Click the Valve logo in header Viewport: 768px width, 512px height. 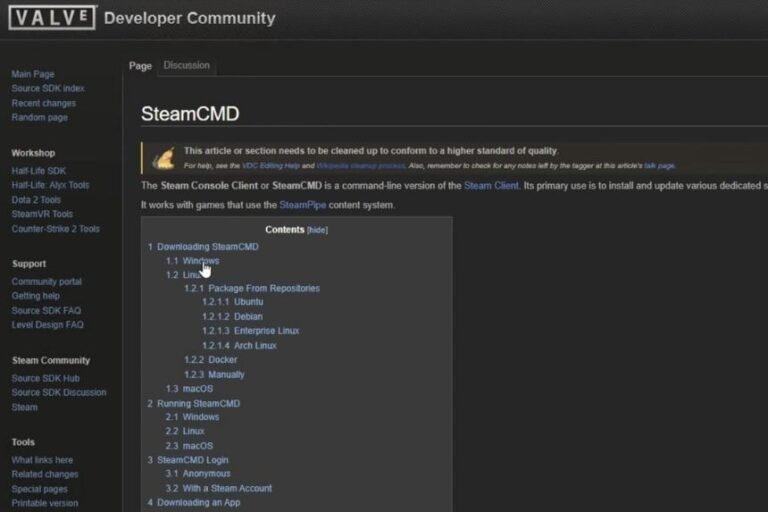(x=52, y=18)
